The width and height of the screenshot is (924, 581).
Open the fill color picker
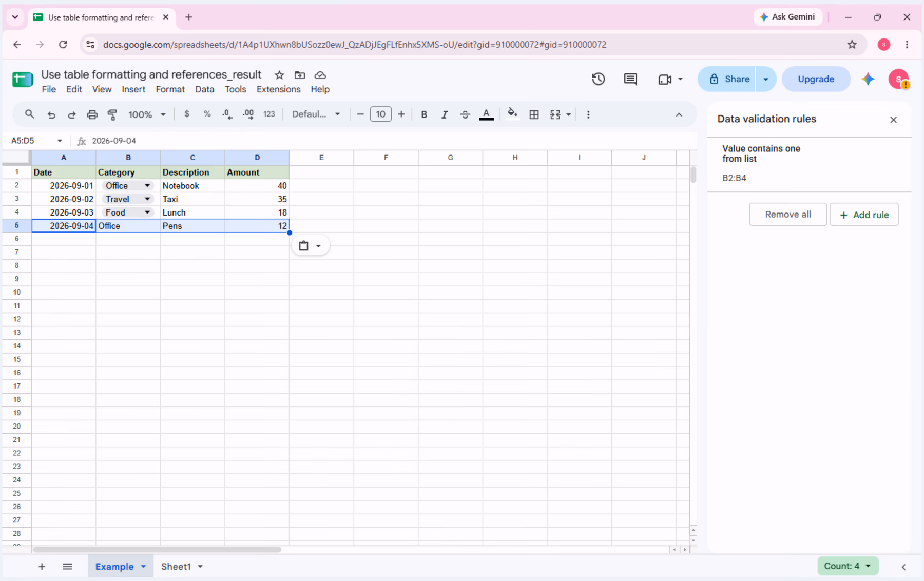512,114
